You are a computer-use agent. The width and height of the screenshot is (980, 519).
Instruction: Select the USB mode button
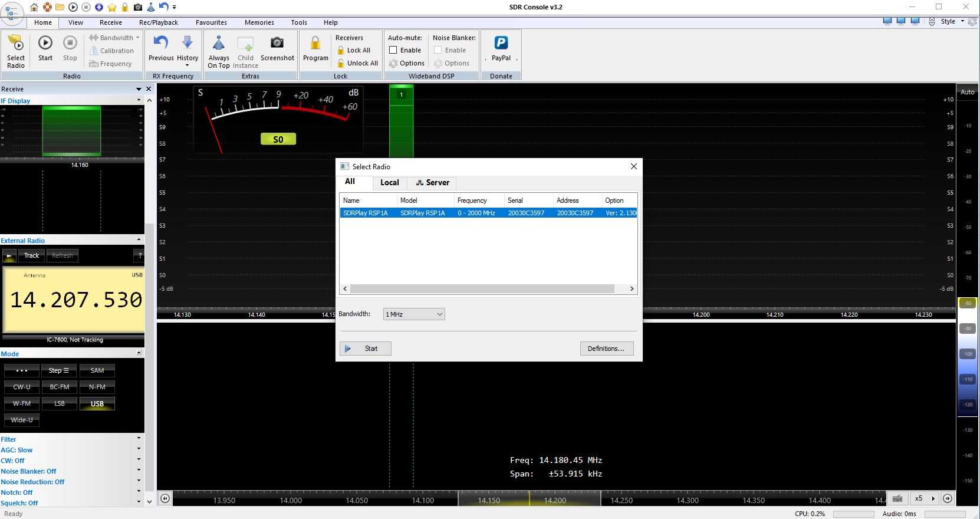[x=97, y=404]
